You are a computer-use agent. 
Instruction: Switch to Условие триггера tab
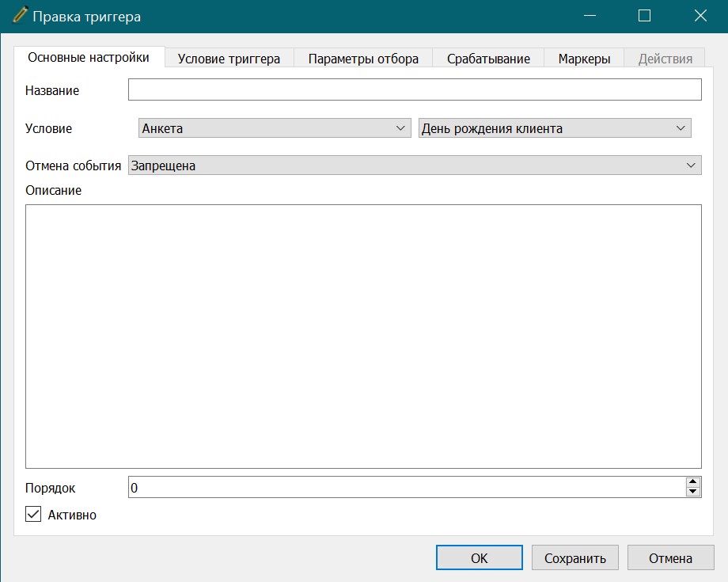click(229, 59)
